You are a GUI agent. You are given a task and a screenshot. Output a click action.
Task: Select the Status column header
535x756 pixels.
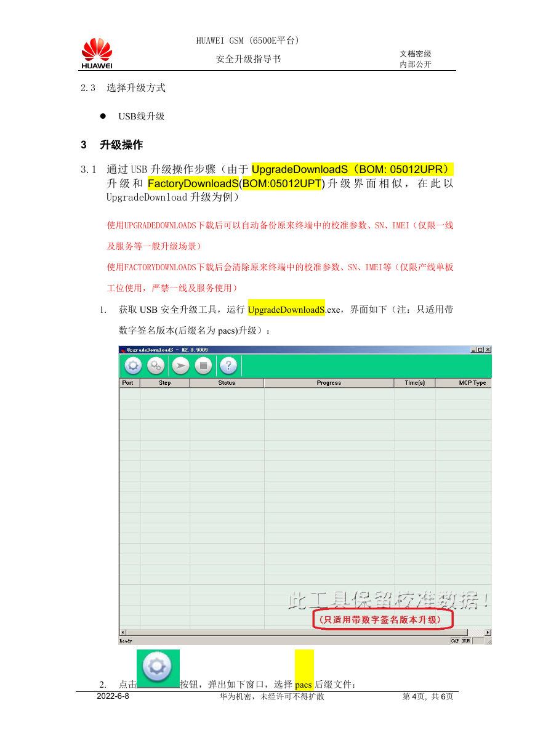(x=227, y=383)
